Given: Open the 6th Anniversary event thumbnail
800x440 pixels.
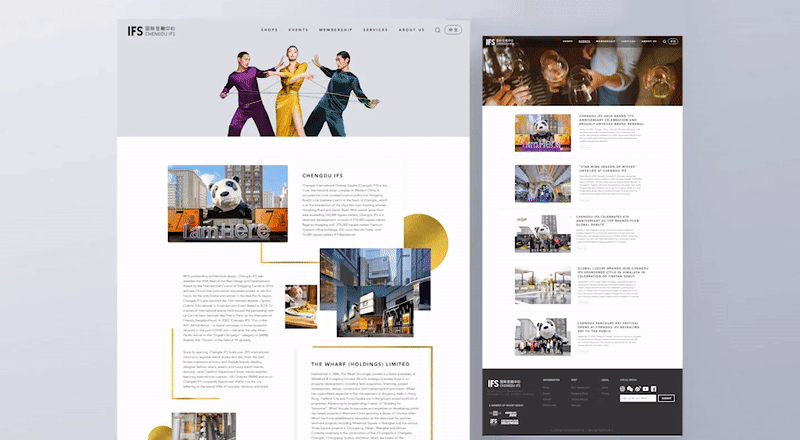Looking at the screenshot, I should point(543,234).
